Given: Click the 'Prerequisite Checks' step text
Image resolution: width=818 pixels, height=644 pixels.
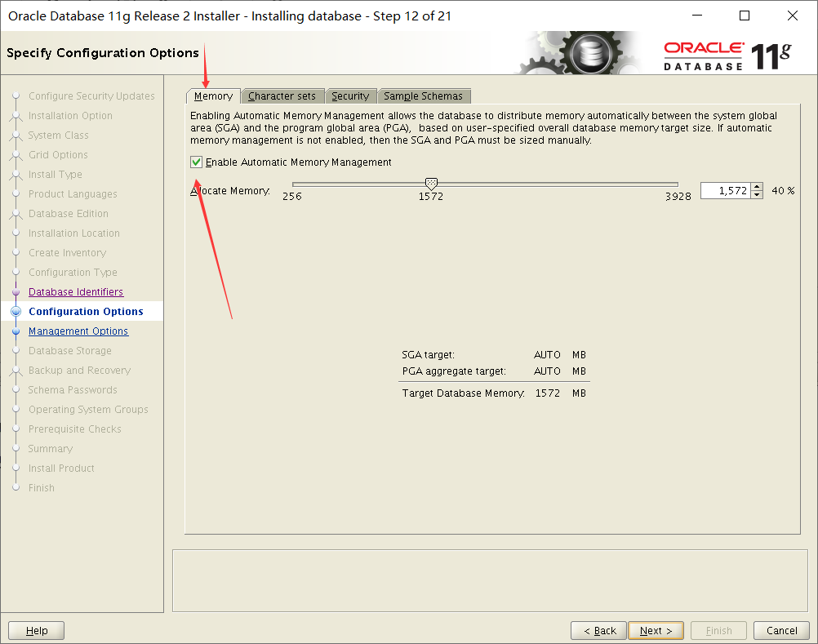Looking at the screenshot, I should 74,429.
